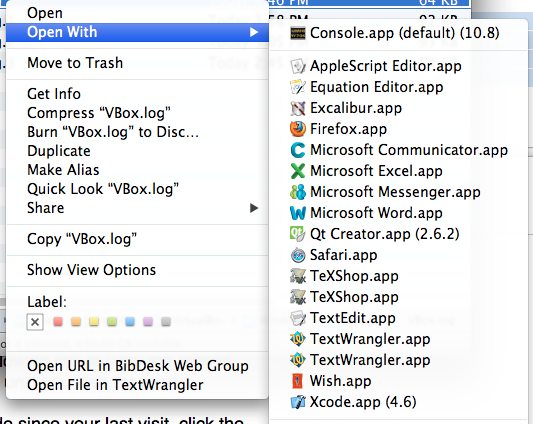Choose the Open With menu item

[137, 32]
